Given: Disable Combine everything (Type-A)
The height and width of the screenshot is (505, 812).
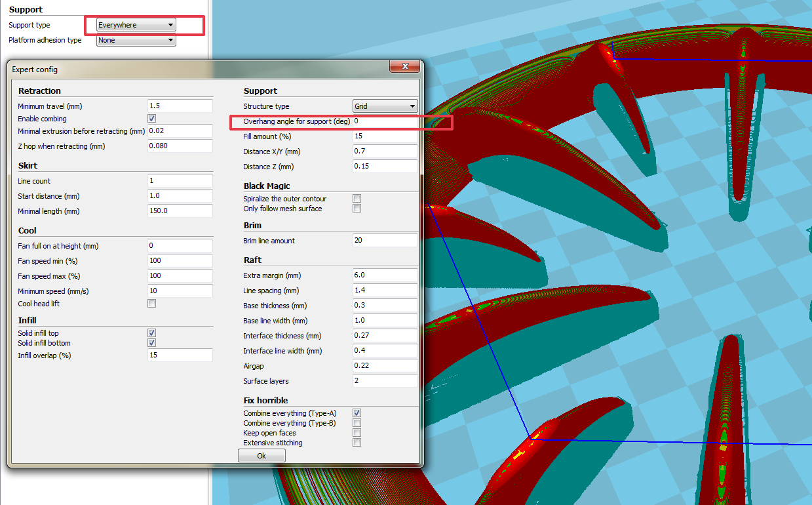Looking at the screenshot, I should tap(357, 413).
